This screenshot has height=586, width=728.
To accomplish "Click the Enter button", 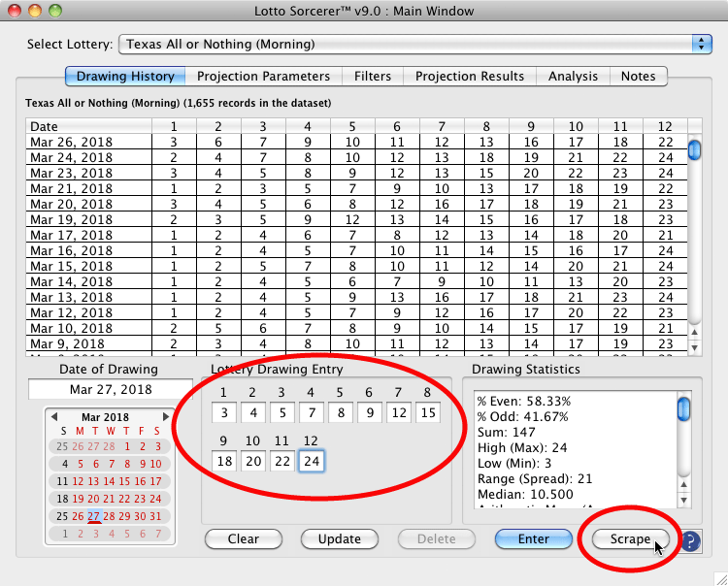I will (534, 539).
